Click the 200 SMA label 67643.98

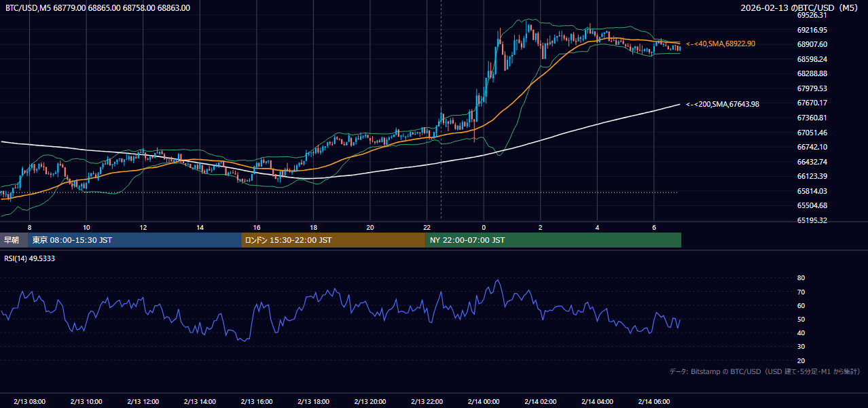tap(723, 104)
